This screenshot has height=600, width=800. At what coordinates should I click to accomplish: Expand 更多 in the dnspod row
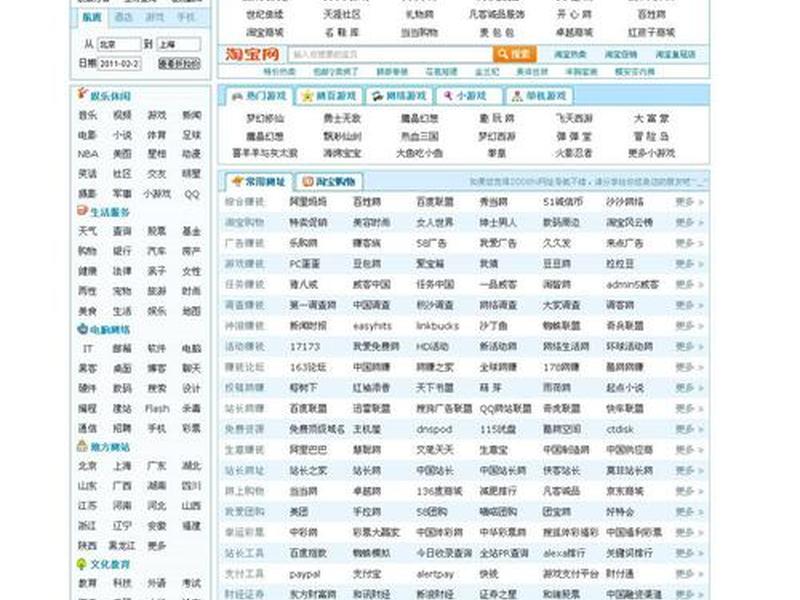coord(689,429)
